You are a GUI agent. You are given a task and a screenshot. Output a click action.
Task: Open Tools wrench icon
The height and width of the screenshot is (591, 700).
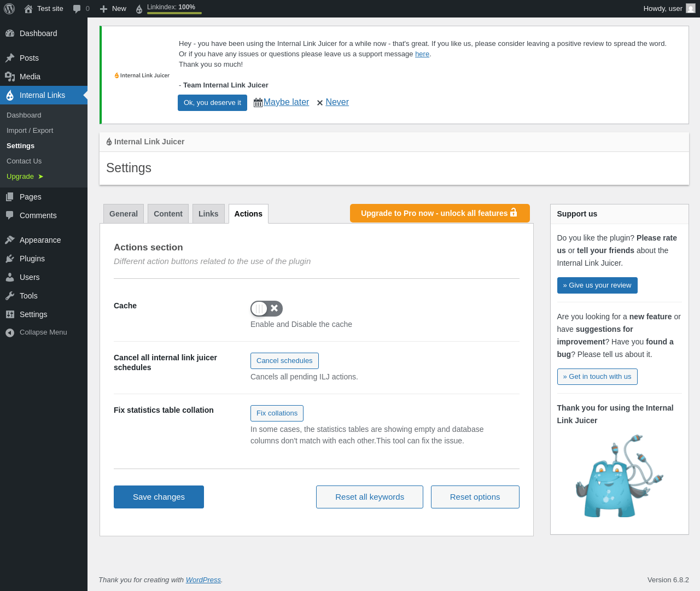(10, 296)
